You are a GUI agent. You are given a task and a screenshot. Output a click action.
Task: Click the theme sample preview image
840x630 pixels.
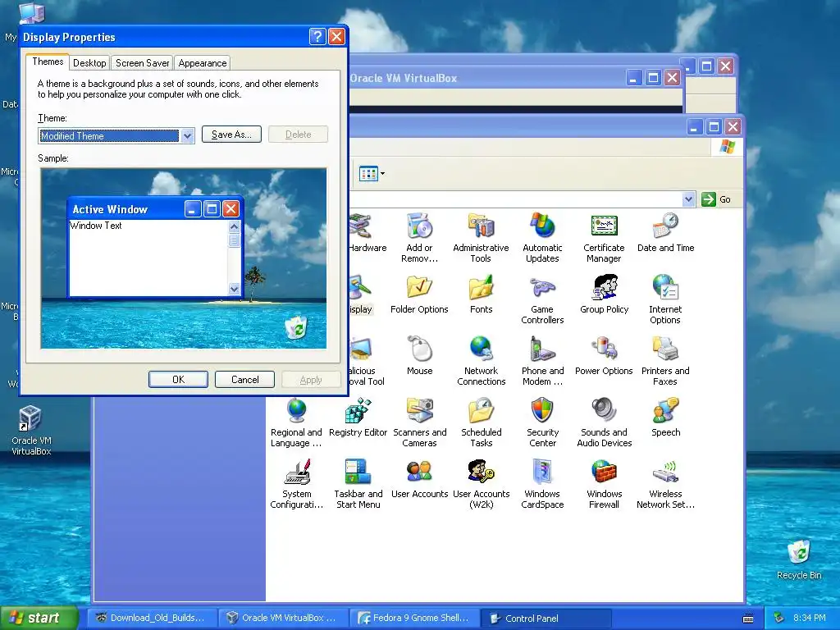click(183, 258)
